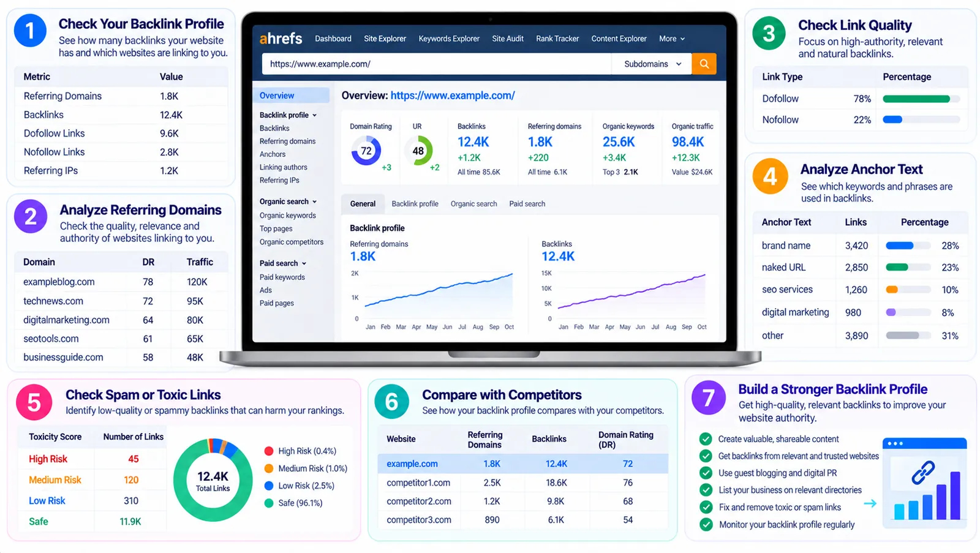Open the Keywords Explorer menu item
The height and width of the screenshot is (553, 980).
(x=449, y=39)
